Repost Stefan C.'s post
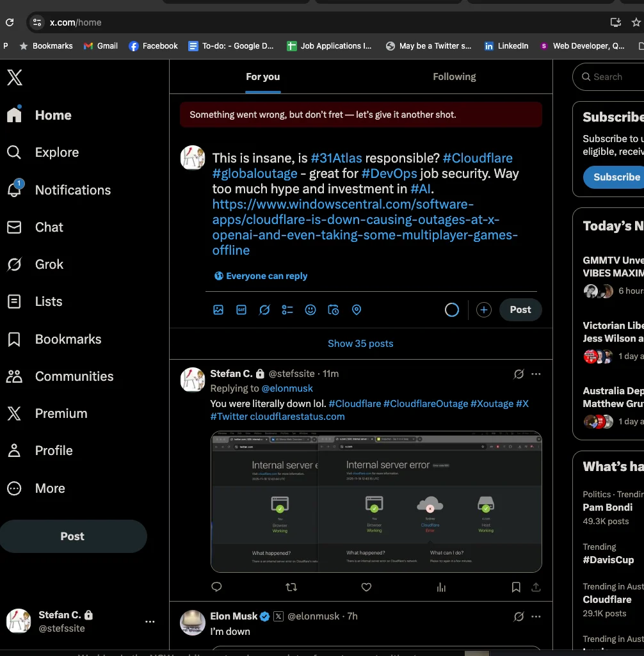The height and width of the screenshot is (656, 644). click(x=291, y=587)
